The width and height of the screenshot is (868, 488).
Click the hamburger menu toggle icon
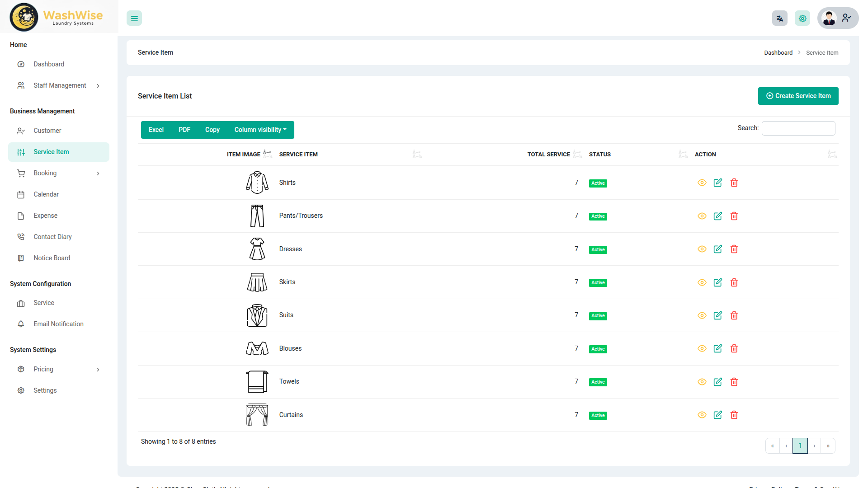(134, 19)
